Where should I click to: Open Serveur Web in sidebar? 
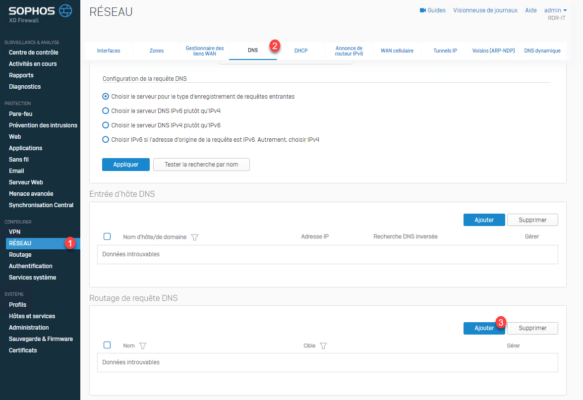click(x=26, y=183)
